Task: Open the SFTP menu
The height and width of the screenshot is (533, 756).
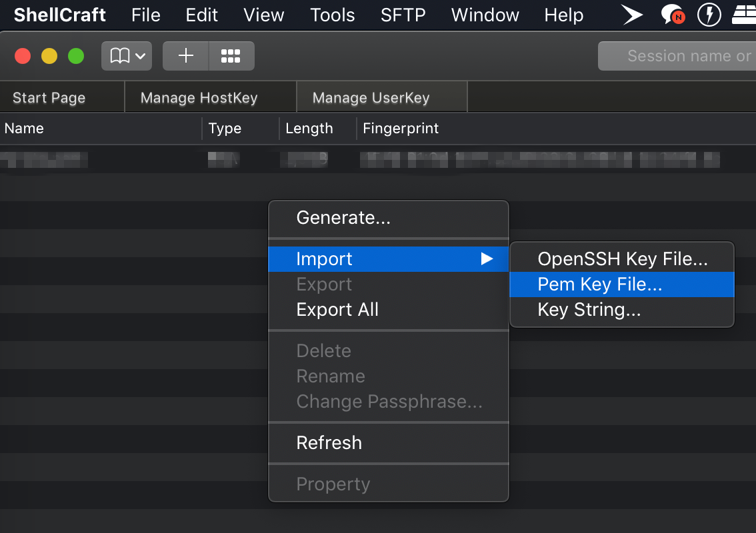Action: tap(403, 15)
